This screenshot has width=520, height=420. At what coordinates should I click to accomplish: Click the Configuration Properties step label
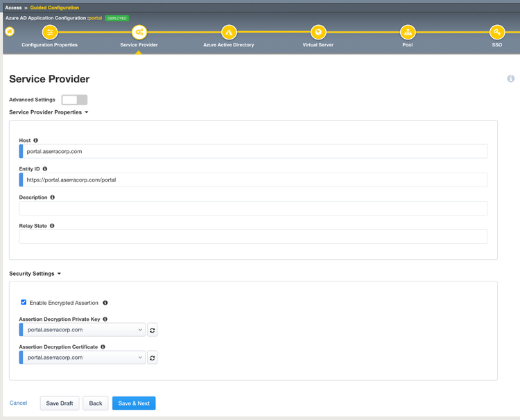coord(50,45)
